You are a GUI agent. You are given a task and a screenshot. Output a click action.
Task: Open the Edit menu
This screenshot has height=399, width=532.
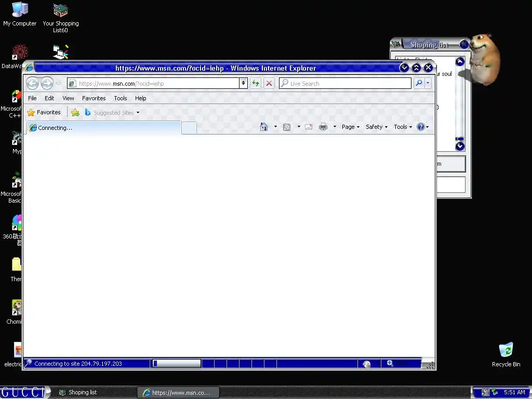coord(49,98)
